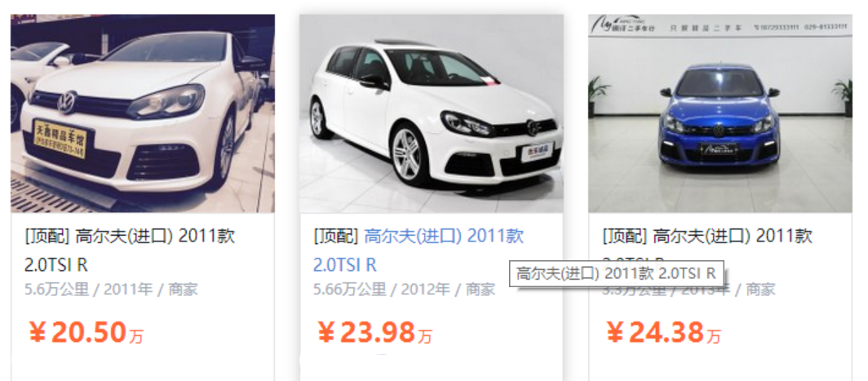Open the side-view white Golf photo
The height and width of the screenshot is (381, 868).
click(x=432, y=113)
